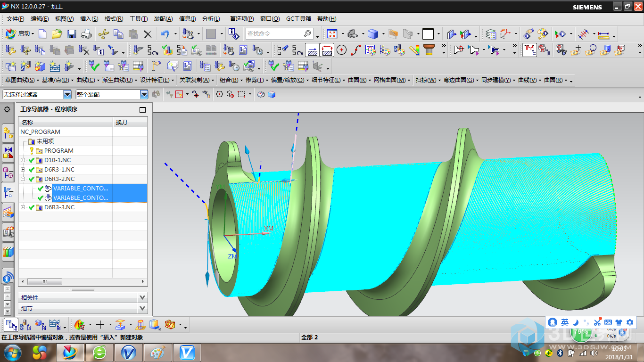Save the part with the floppy icon

(x=72, y=34)
